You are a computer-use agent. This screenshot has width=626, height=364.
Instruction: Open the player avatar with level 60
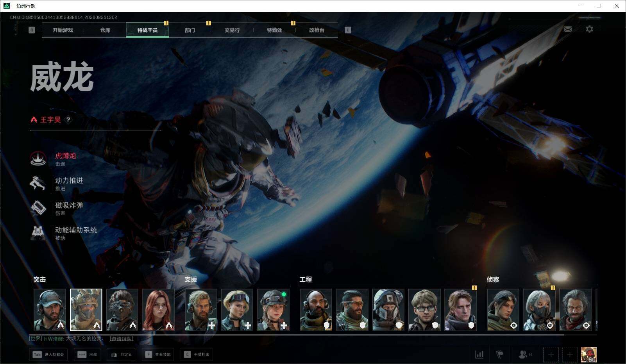pyautogui.click(x=588, y=355)
